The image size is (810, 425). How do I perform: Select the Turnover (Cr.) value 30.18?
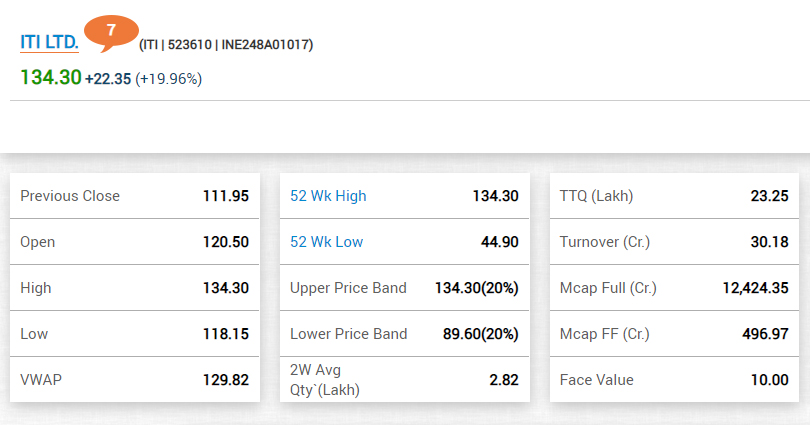(x=769, y=242)
